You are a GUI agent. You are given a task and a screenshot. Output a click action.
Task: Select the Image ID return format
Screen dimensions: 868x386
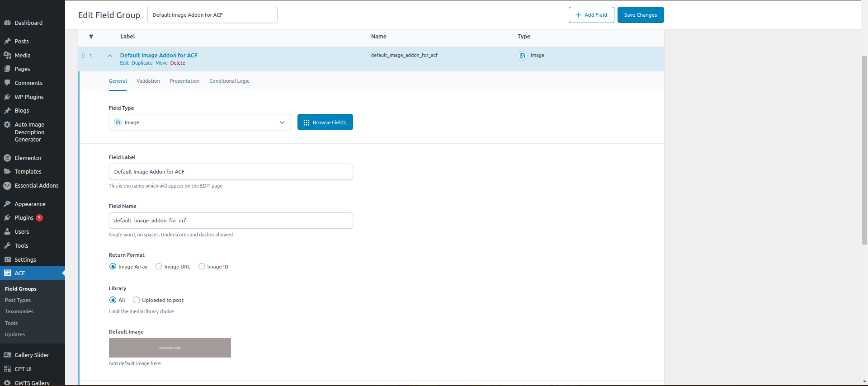tap(202, 267)
